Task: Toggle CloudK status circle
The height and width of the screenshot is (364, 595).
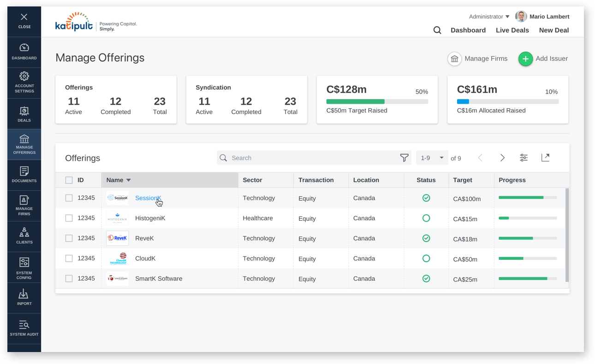Action: tap(426, 258)
